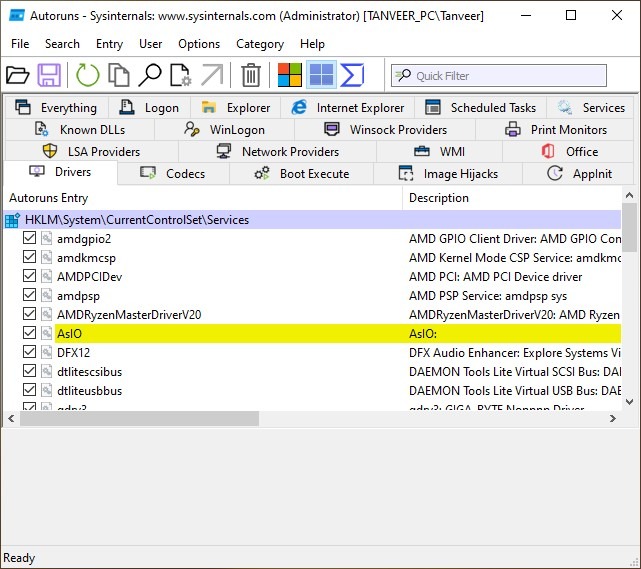Viewport: 641px width, 569px height.
Task: Click the DFX12 driver file icon
Action: tap(47, 352)
